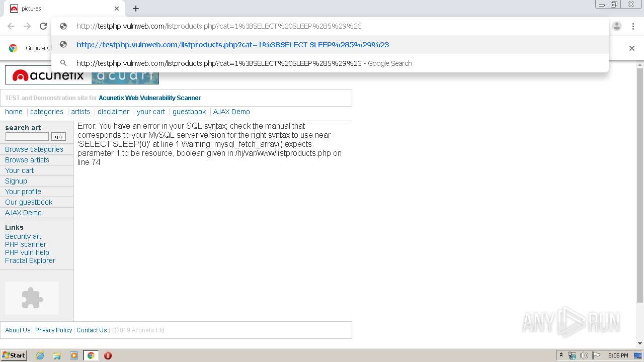Switch to the pictures tab
644x362 pixels.
click(x=63, y=9)
